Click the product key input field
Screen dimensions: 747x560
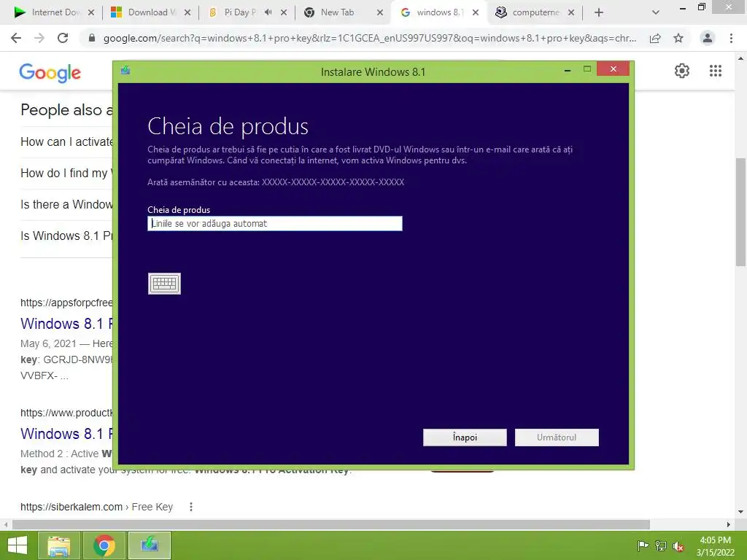pyautogui.click(x=275, y=223)
